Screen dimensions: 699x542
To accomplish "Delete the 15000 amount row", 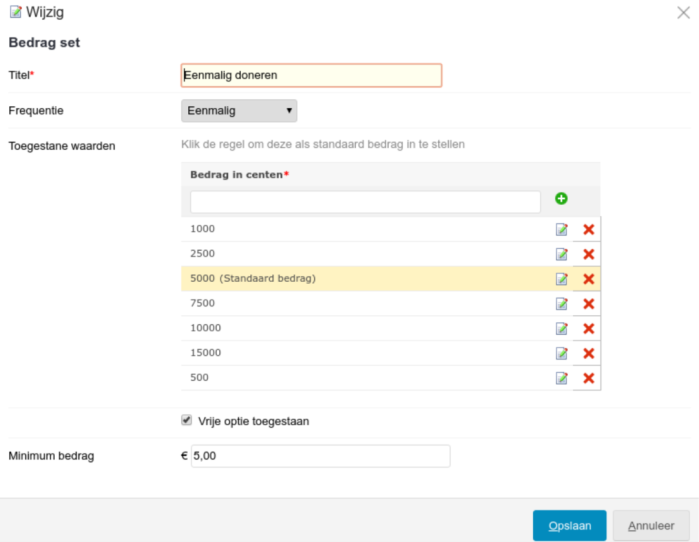I will tap(588, 353).
